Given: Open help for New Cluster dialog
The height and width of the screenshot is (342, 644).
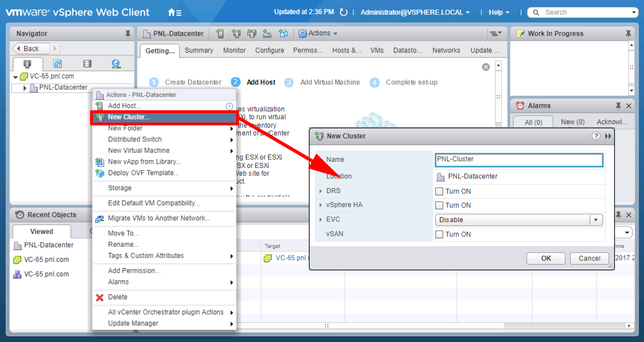Looking at the screenshot, I should tap(596, 136).
